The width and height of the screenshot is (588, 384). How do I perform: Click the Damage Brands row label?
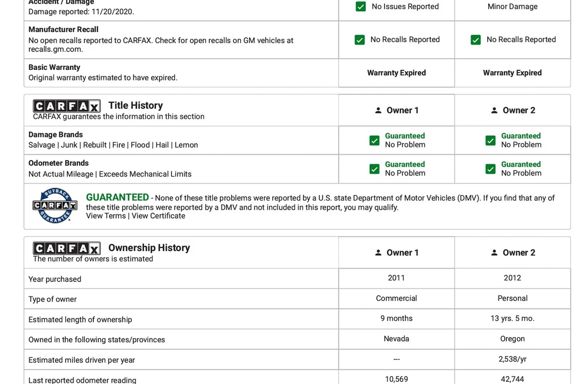[55, 134]
